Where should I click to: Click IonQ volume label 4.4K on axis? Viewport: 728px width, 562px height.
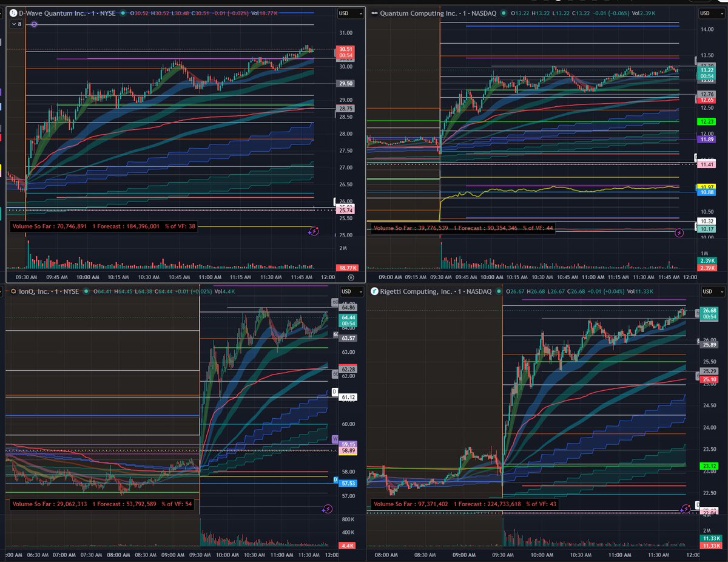coord(348,546)
